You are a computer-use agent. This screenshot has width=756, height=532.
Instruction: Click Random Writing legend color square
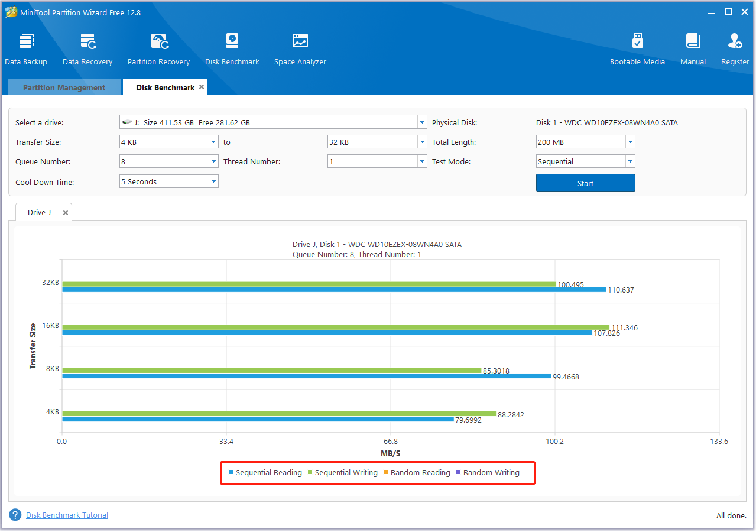(459, 472)
